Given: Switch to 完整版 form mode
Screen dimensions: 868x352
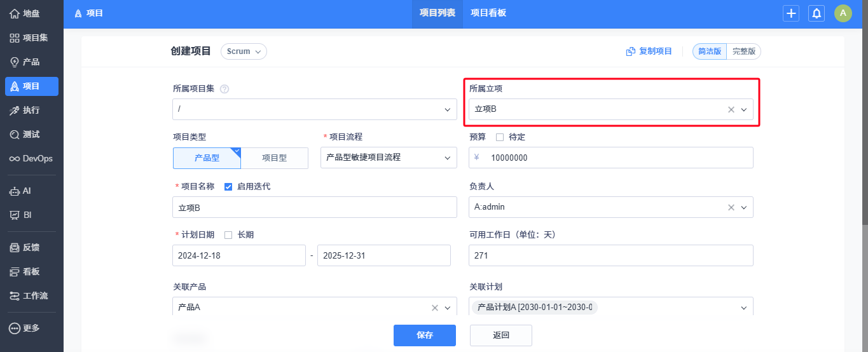Looking at the screenshot, I should point(744,51).
